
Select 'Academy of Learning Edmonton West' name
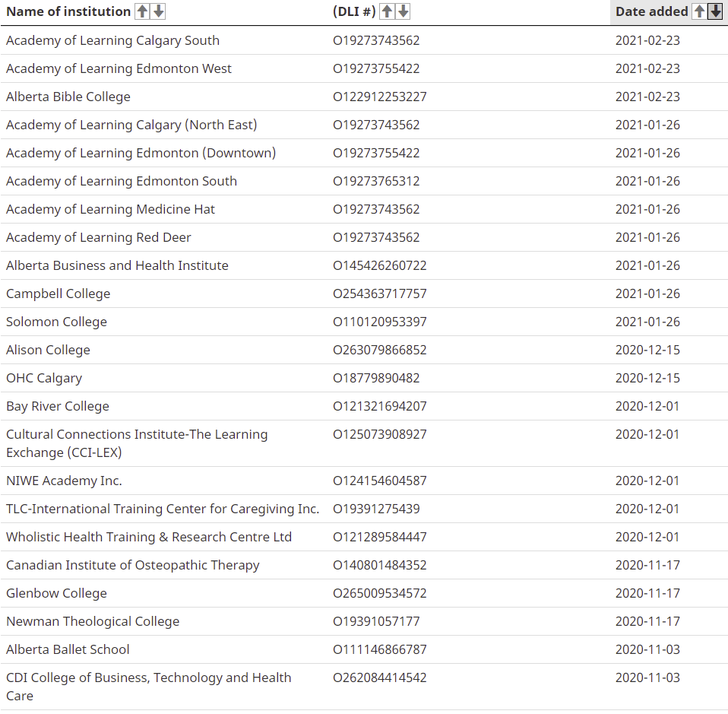[x=119, y=68]
